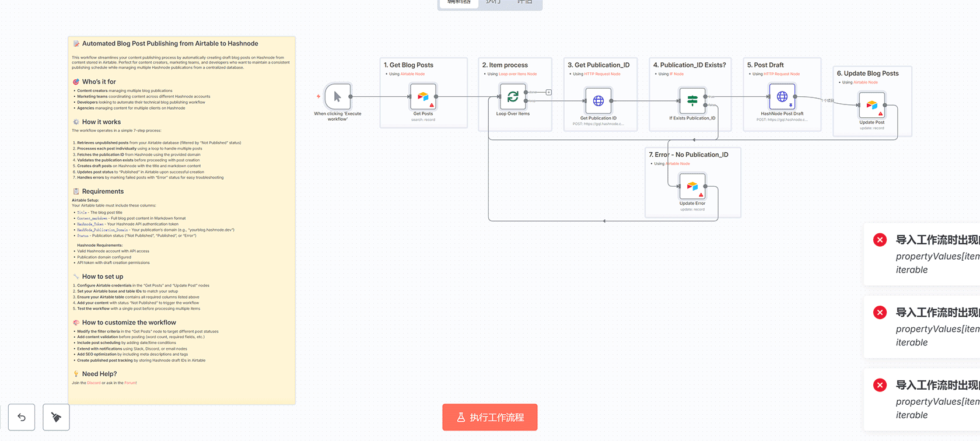Open the Discord link in sticky note

coord(93,383)
